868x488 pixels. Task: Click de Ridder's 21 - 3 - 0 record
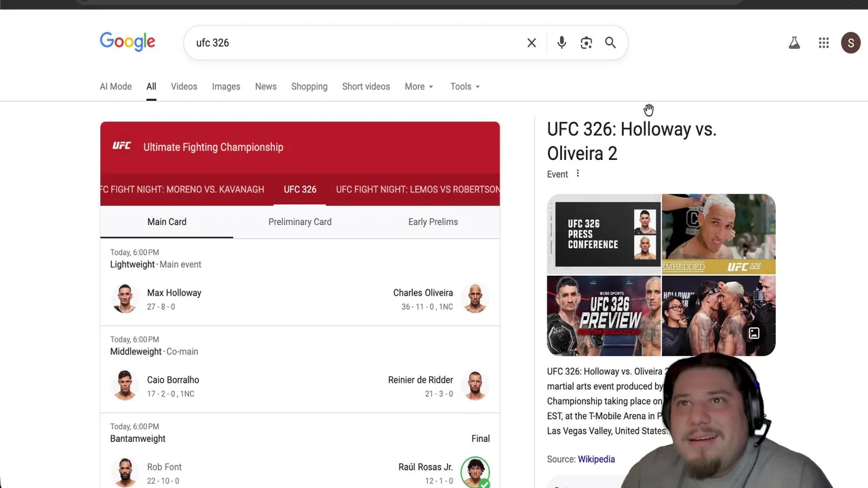pyautogui.click(x=439, y=394)
